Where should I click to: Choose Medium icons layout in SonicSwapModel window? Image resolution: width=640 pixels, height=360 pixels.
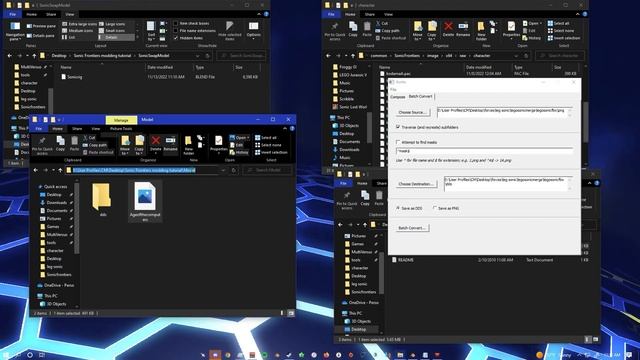pyautogui.click(x=78, y=31)
